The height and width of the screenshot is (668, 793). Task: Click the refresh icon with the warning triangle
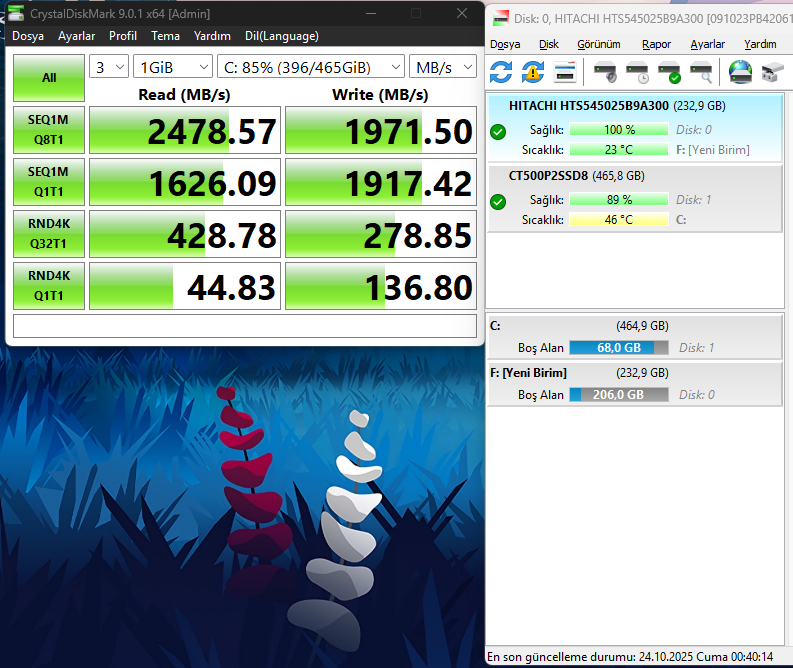(x=533, y=72)
